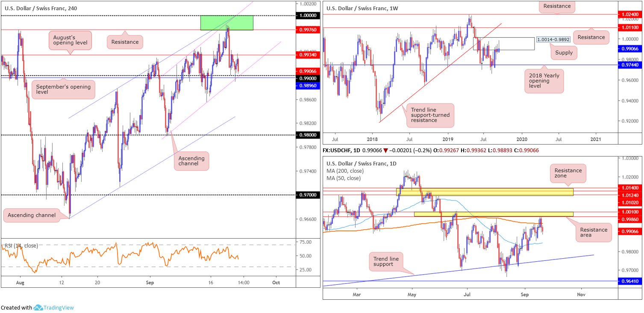Click the TradingView cloud logo icon
644x313 pixels.
pos(38,307)
